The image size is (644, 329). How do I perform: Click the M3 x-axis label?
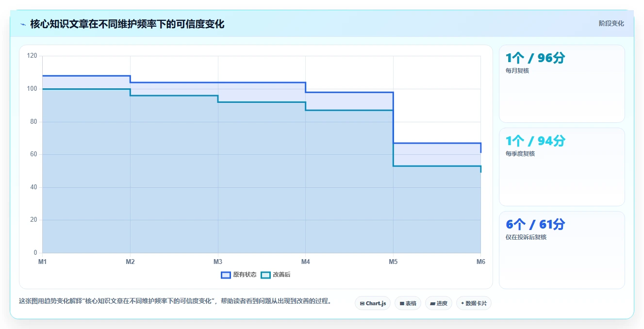(218, 262)
